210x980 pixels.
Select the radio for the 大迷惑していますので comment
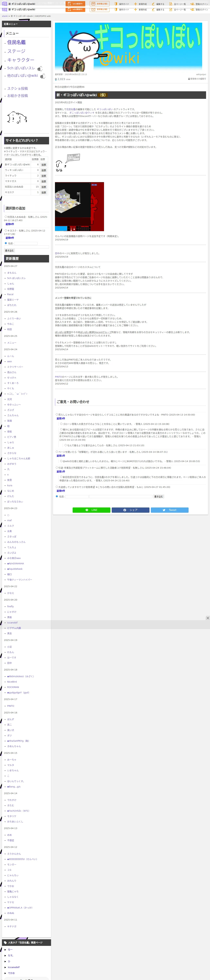click(x=57, y=487)
